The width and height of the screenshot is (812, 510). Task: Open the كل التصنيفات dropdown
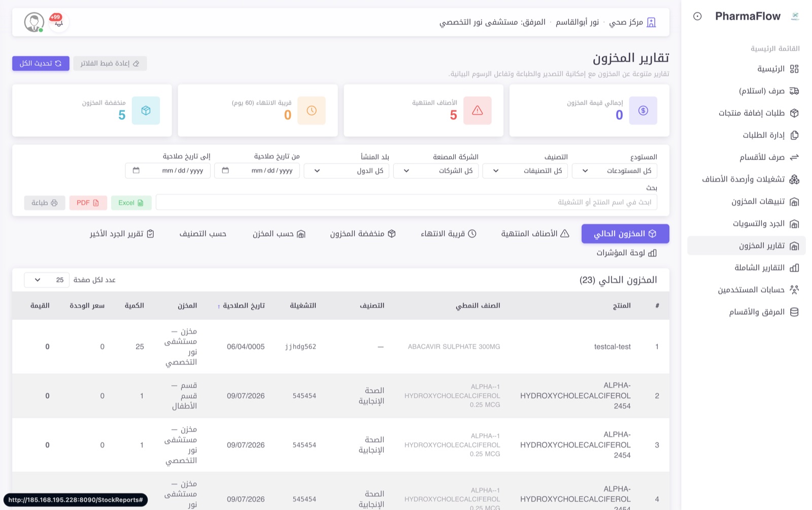tap(525, 171)
